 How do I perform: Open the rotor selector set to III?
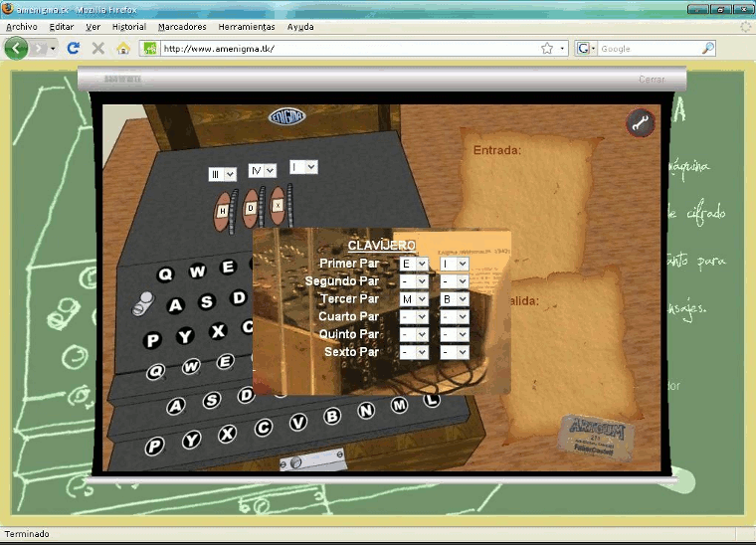pyautogui.click(x=222, y=174)
